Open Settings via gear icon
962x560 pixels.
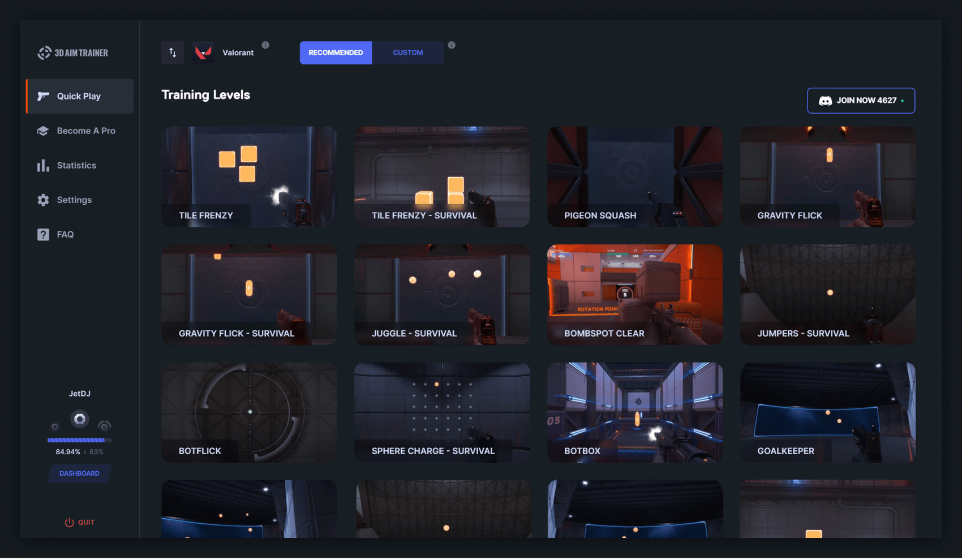pyautogui.click(x=43, y=200)
